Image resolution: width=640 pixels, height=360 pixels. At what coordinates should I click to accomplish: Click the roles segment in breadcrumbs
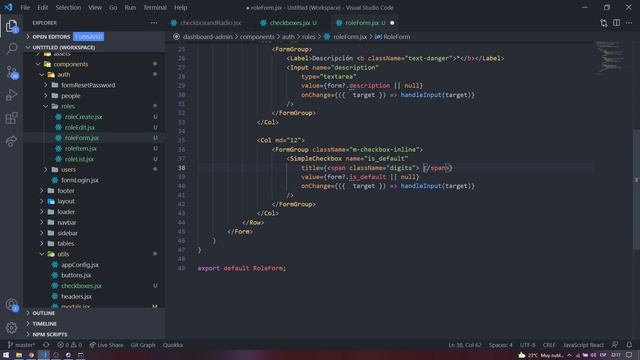tap(309, 37)
